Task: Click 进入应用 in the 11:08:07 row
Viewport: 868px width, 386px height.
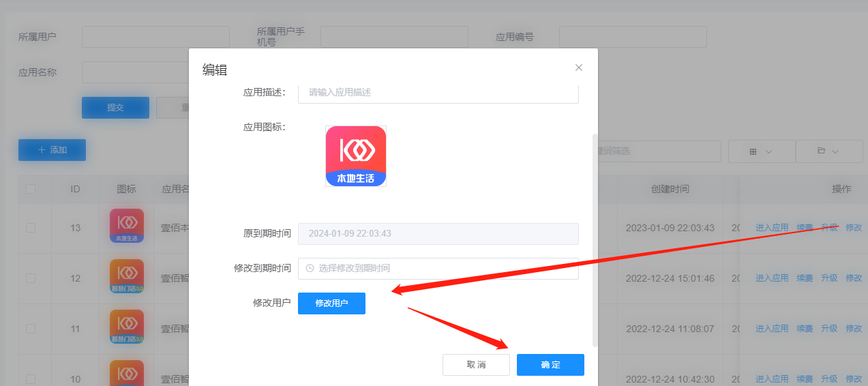Action: (x=772, y=329)
